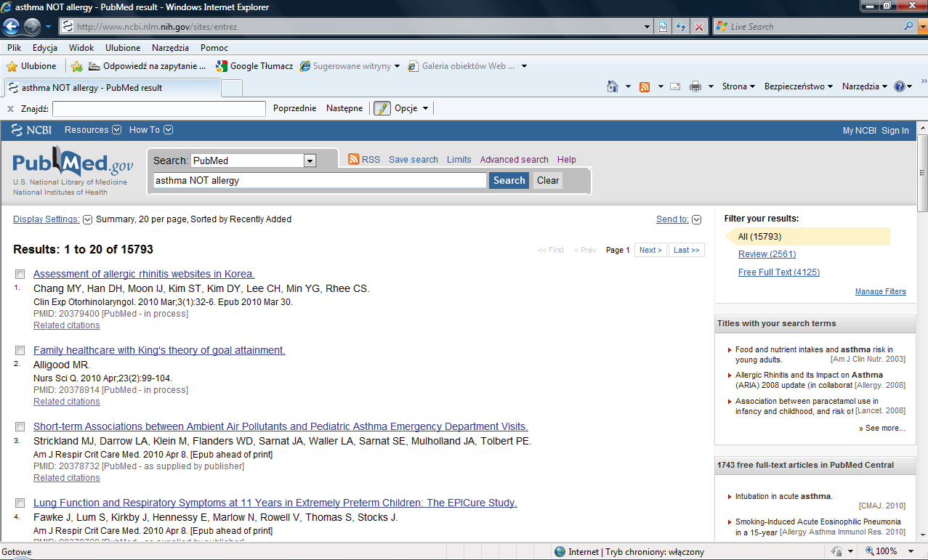Click the Znajdź find text field
Viewport: 928px width, 560px height.
[159, 109]
